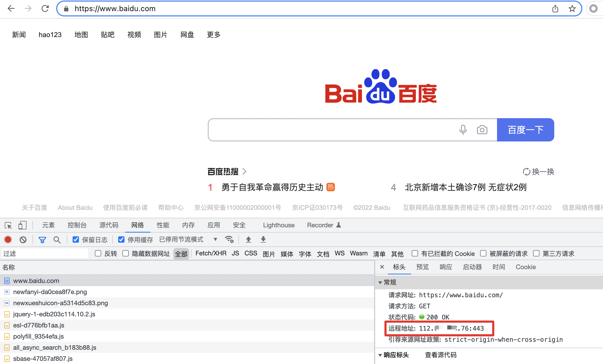Image resolution: width=603 pixels, height=364 pixels.
Task: Filter requests by CSS type
Action: pyautogui.click(x=251, y=253)
